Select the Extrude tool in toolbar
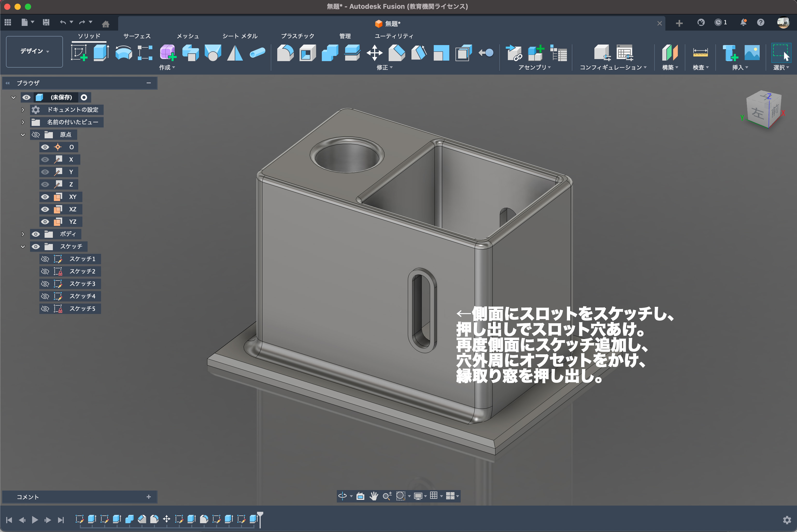 click(x=101, y=53)
